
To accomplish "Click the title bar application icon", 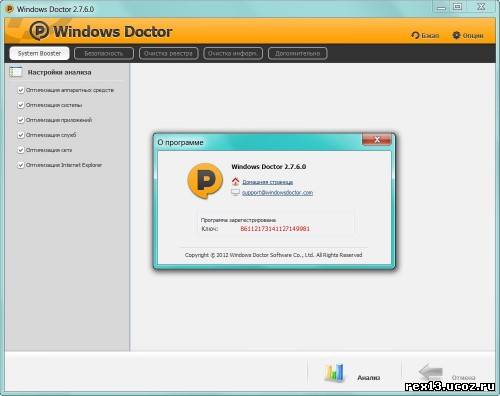I will tap(10, 9).
